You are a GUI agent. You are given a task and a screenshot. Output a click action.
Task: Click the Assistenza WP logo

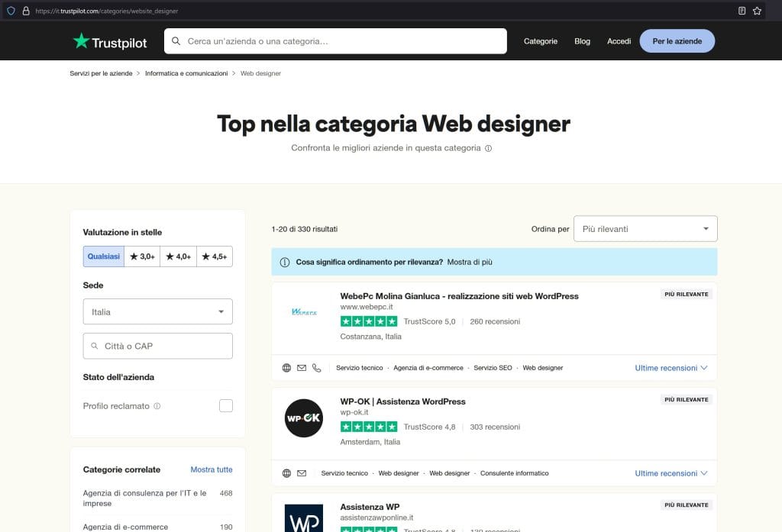pos(304,518)
